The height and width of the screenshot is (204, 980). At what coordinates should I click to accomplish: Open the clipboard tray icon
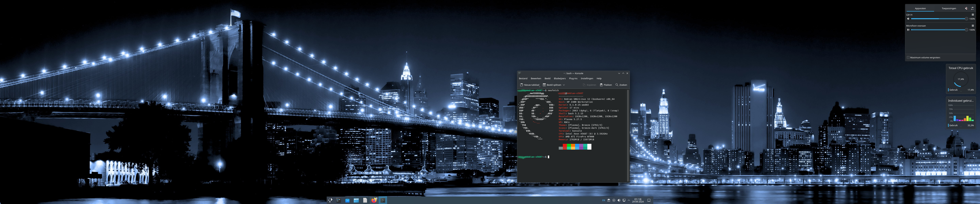(609, 200)
